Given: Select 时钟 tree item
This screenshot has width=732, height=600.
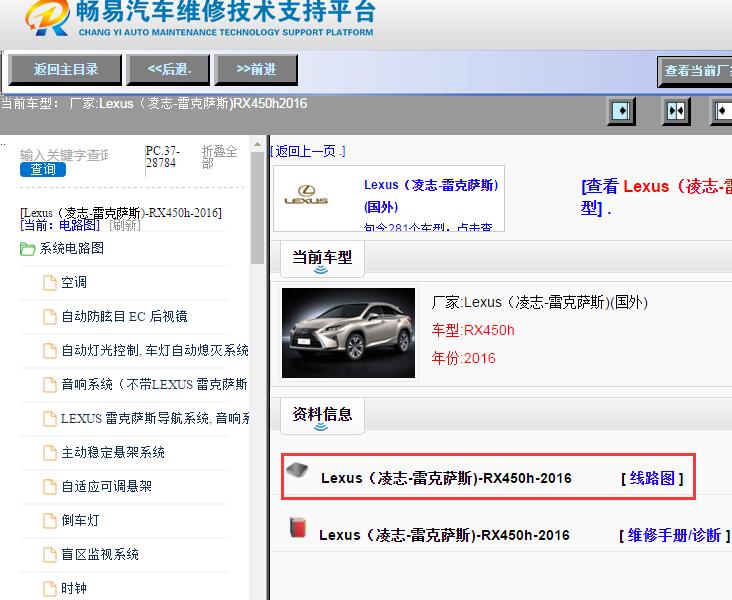Looking at the screenshot, I should 74,588.
